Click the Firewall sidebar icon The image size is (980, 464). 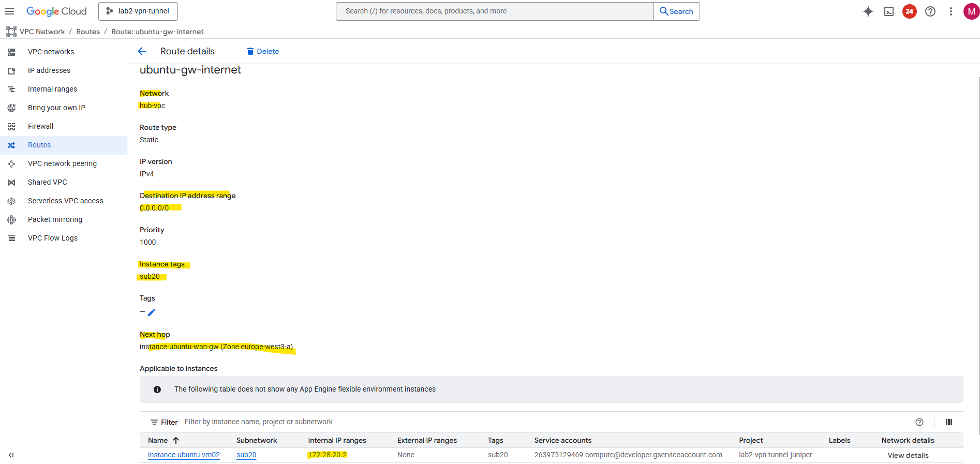tap(11, 127)
